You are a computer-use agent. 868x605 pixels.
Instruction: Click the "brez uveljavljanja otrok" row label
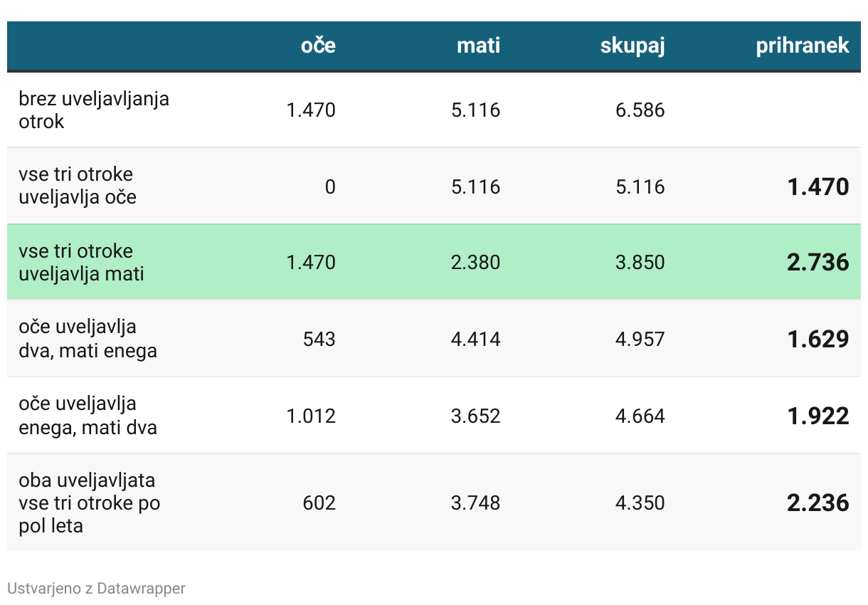94,110
